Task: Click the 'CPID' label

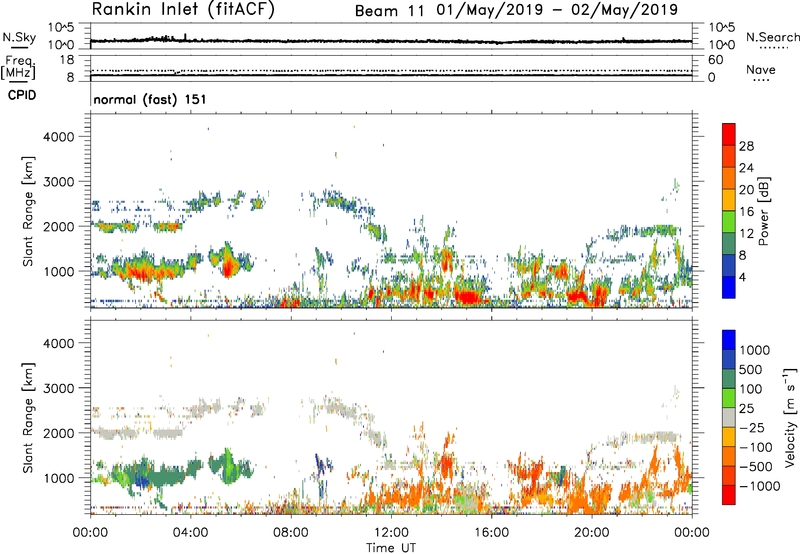Action: click(22, 95)
